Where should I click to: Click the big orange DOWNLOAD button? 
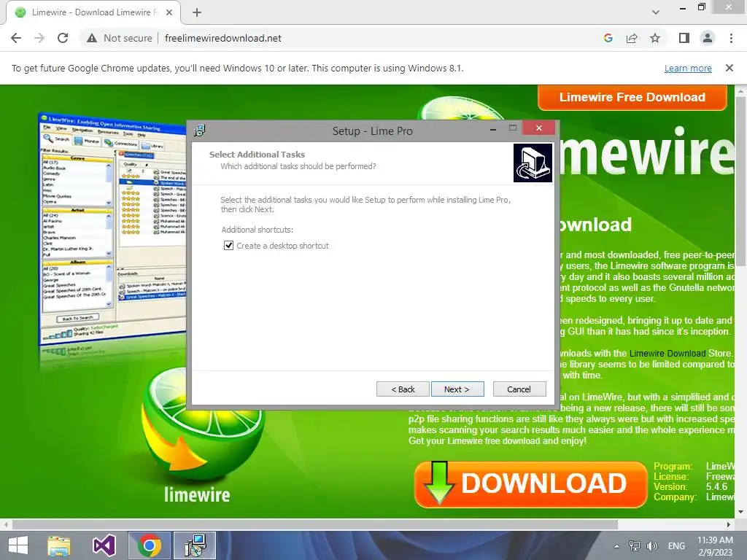530,484
